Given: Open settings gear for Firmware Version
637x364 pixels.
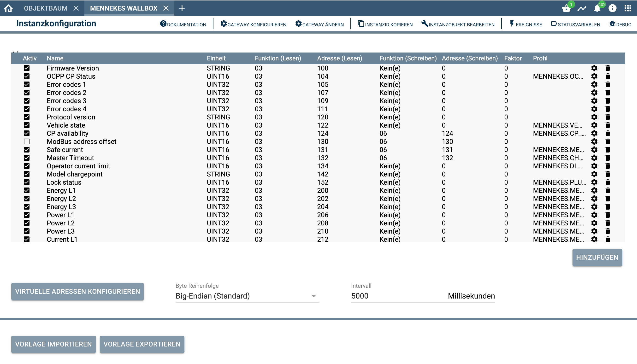Looking at the screenshot, I should (x=594, y=68).
